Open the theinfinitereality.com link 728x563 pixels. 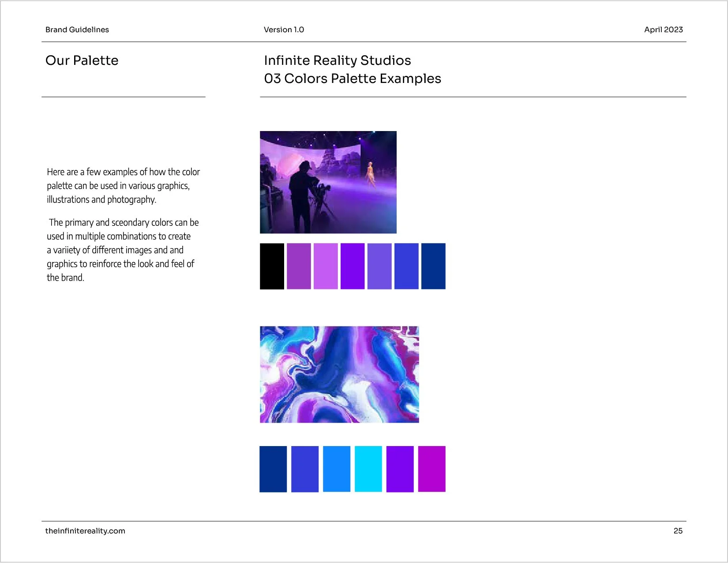pos(85,531)
